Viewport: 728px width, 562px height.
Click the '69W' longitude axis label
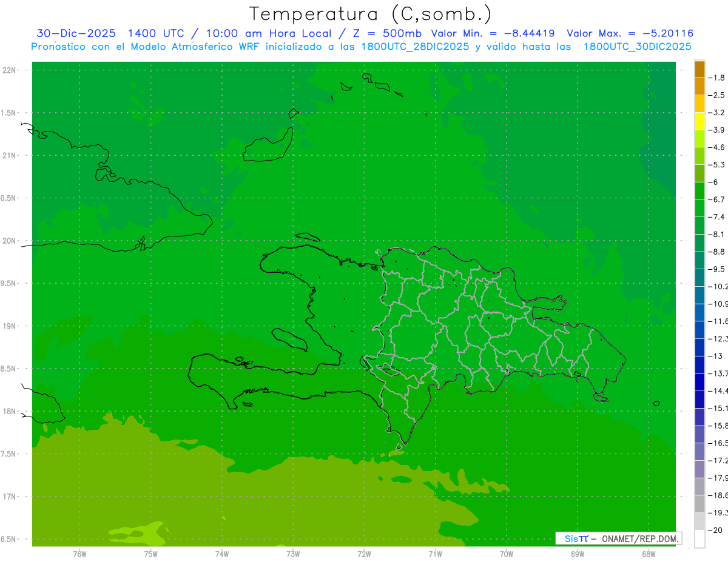pyautogui.click(x=578, y=554)
